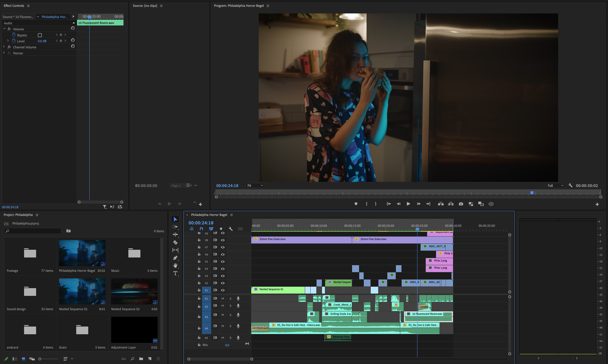Open the Full playback resolution dropdown
Image resolution: width=608 pixels, height=364 pixels.
[x=555, y=186]
